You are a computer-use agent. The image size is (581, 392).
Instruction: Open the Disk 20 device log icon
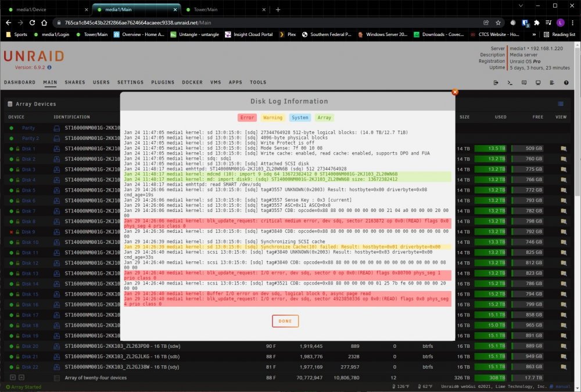tap(57, 346)
